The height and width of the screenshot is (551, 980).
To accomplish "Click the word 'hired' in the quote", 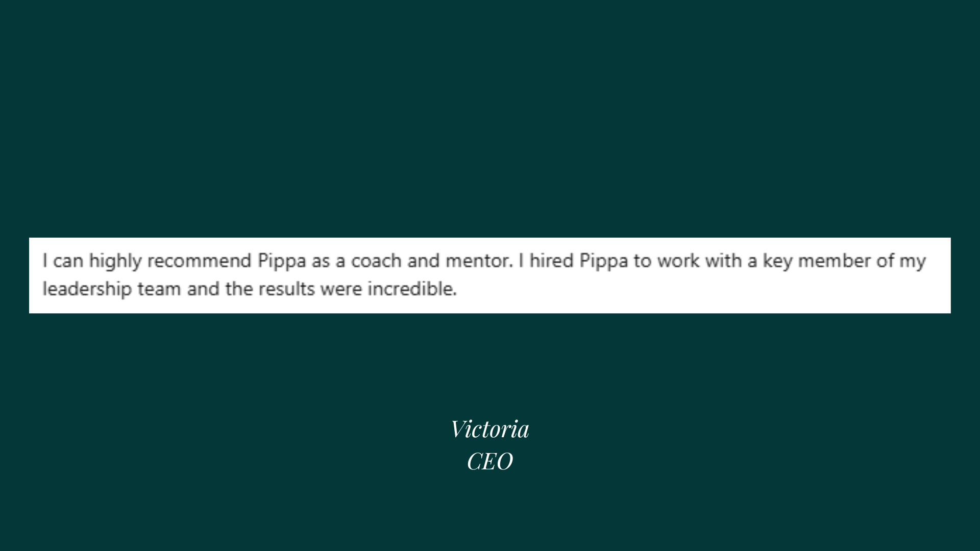I will click(551, 261).
